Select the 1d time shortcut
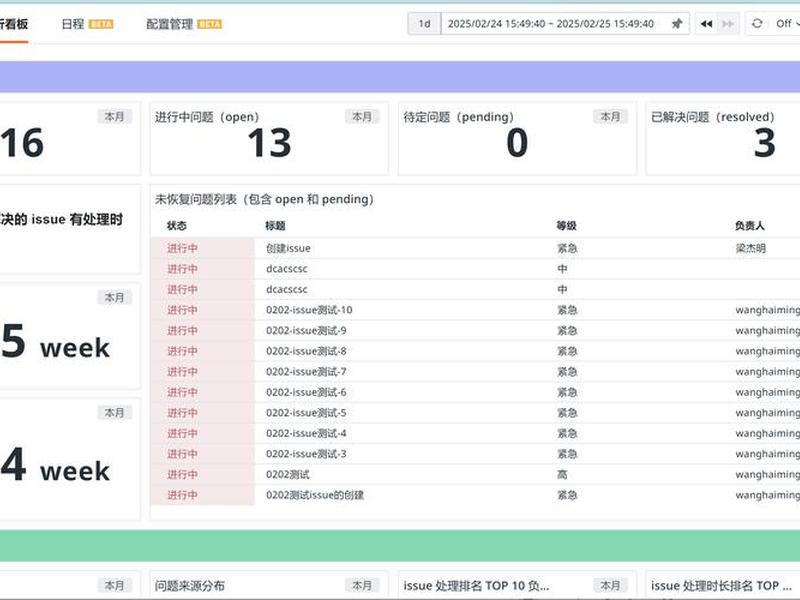Viewport: 800px width, 600px height. click(424, 24)
